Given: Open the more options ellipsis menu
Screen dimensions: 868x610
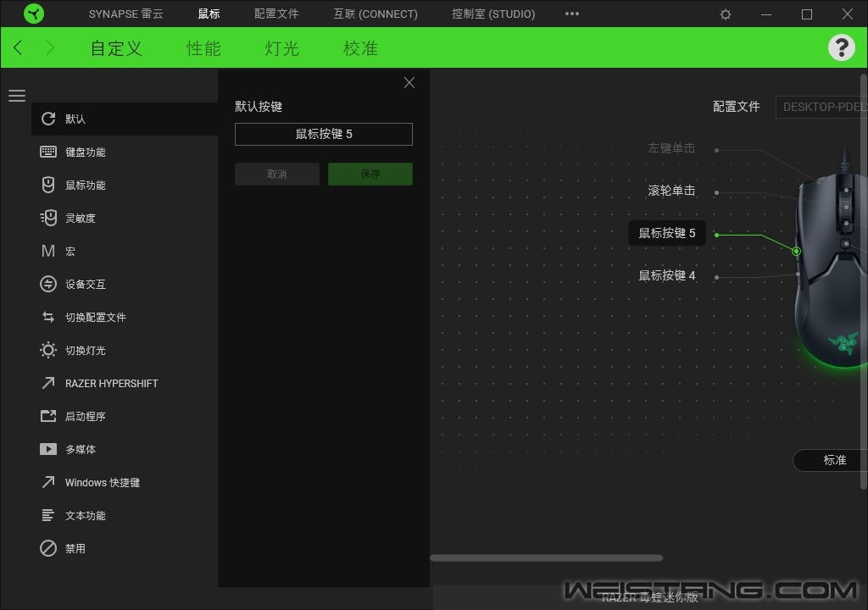Looking at the screenshot, I should coord(572,14).
